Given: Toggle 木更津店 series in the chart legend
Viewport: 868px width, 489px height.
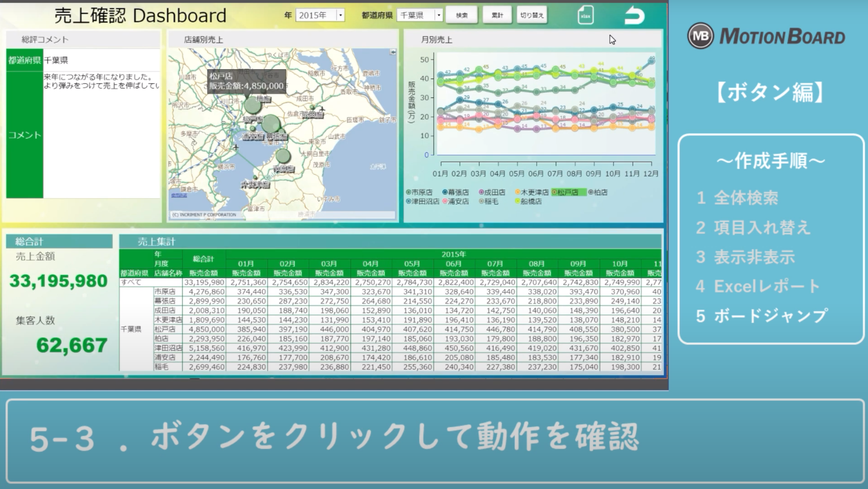Looking at the screenshot, I should tap(532, 192).
